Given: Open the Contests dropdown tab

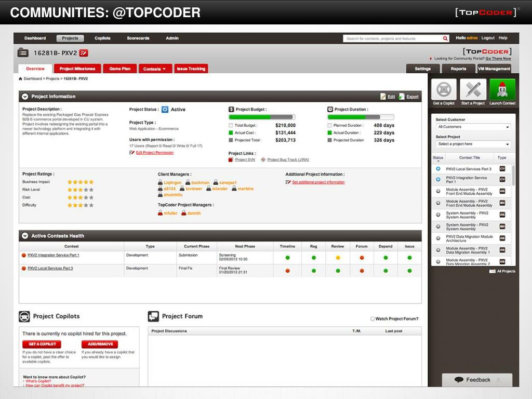Looking at the screenshot, I should click(x=155, y=69).
